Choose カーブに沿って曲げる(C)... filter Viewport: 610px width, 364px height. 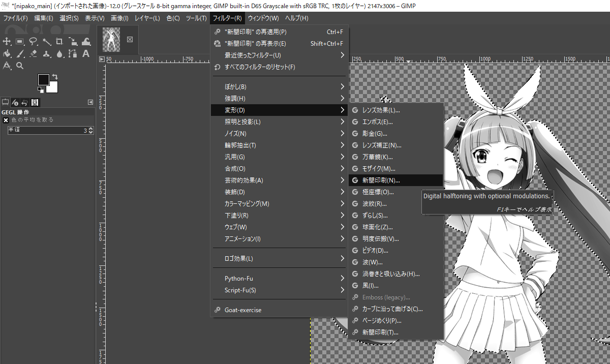coord(396,309)
